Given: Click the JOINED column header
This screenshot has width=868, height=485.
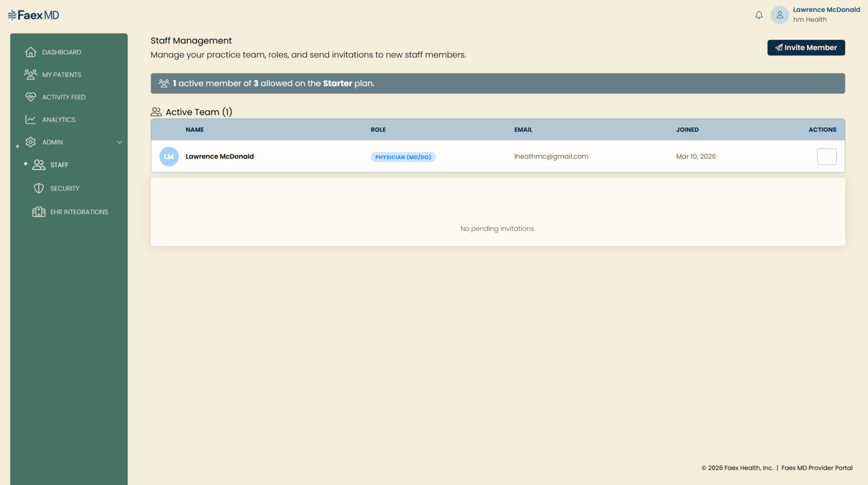Looking at the screenshot, I should click(x=687, y=130).
